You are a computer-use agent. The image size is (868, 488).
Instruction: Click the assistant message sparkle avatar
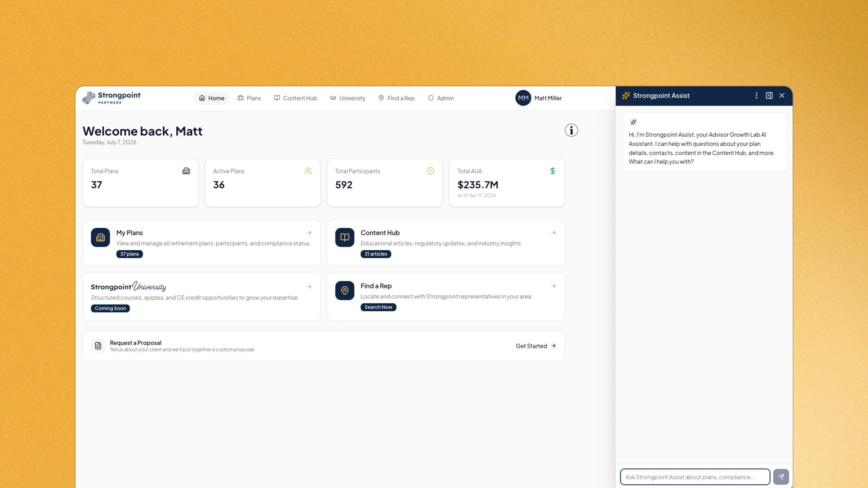(633, 122)
